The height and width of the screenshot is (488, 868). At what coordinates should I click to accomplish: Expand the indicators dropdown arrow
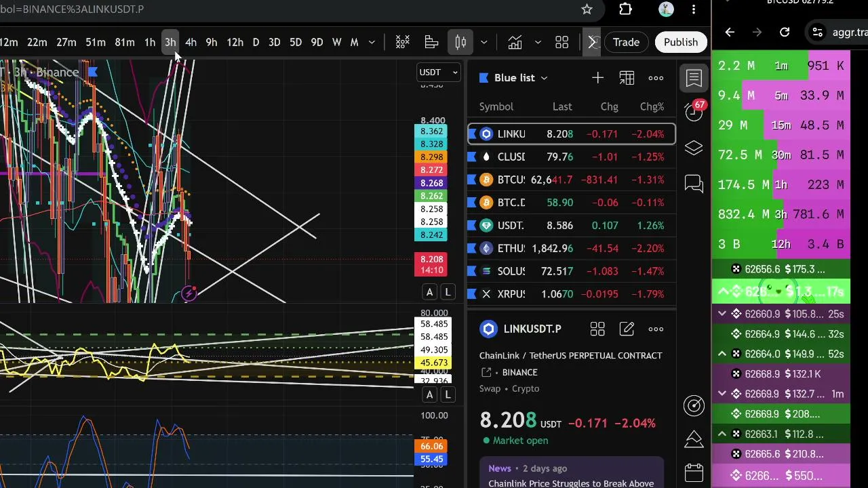(538, 43)
